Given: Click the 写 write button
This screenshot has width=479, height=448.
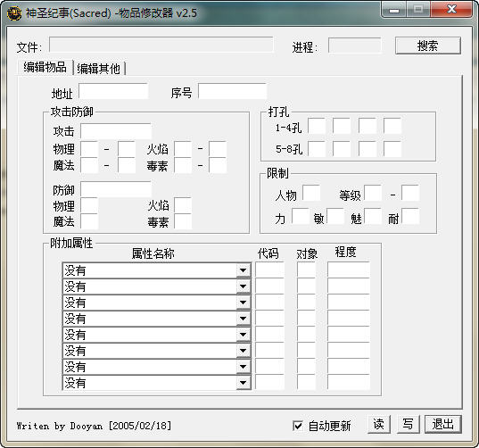Looking at the screenshot, I should (x=408, y=424).
